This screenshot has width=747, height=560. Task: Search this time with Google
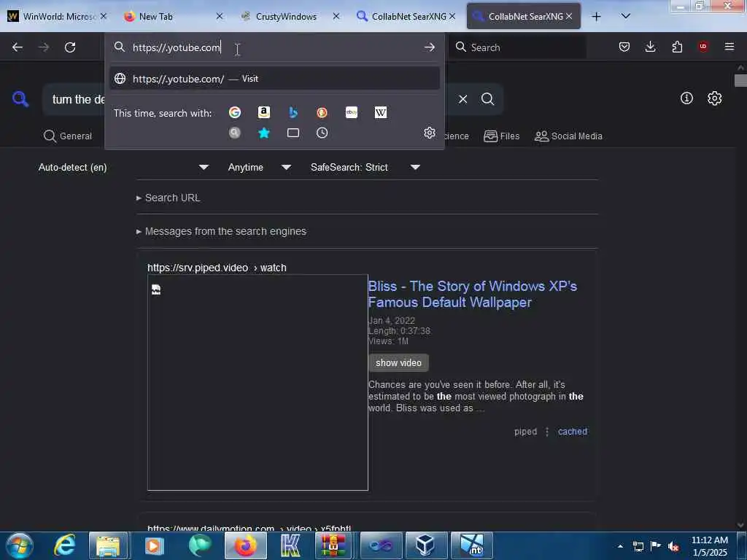coord(235,112)
